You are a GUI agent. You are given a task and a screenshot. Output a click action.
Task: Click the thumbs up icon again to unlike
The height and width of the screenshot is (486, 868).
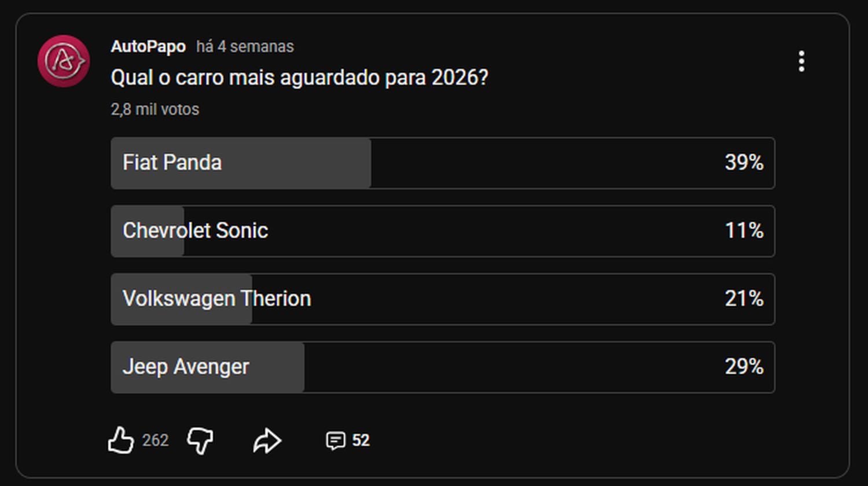coord(122,440)
